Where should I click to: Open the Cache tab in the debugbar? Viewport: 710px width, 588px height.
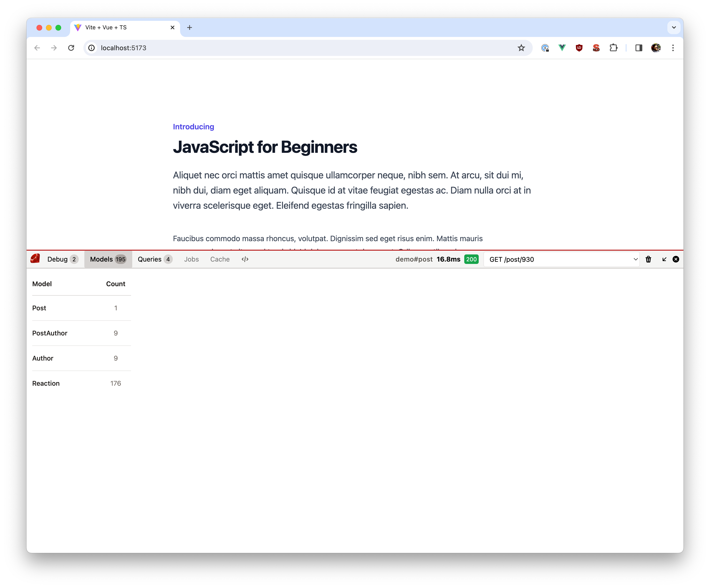pos(220,259)
